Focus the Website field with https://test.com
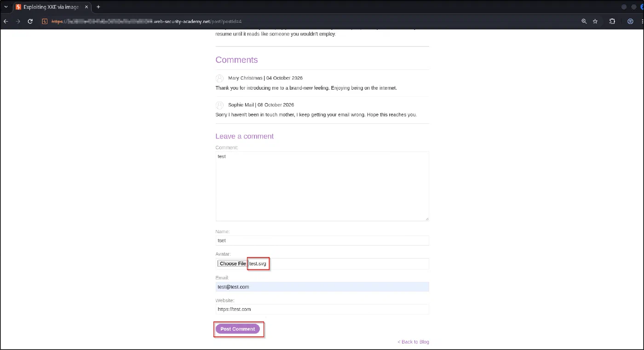The width and height of the screenshot is (644, 350). pyautogui.click(x=322, y=309)
